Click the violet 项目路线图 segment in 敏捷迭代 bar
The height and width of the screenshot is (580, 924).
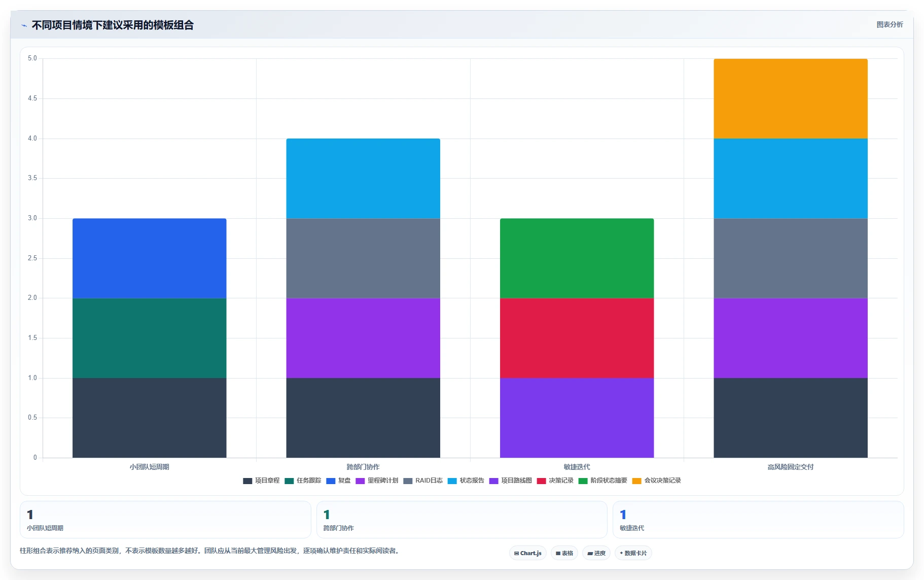577,418
